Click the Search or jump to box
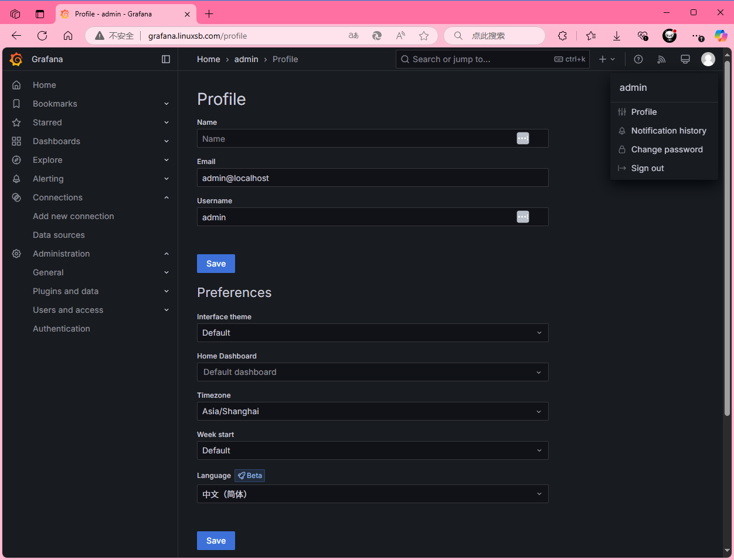Screen dimensions: 734x560 492,59
